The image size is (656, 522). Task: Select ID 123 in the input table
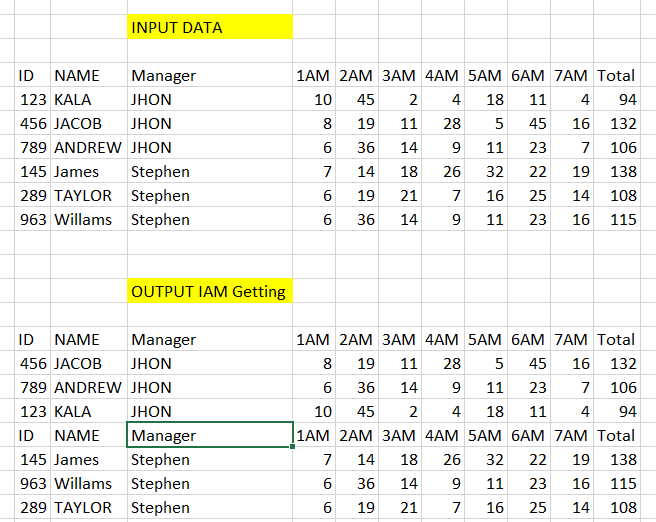tap(33, 99)
